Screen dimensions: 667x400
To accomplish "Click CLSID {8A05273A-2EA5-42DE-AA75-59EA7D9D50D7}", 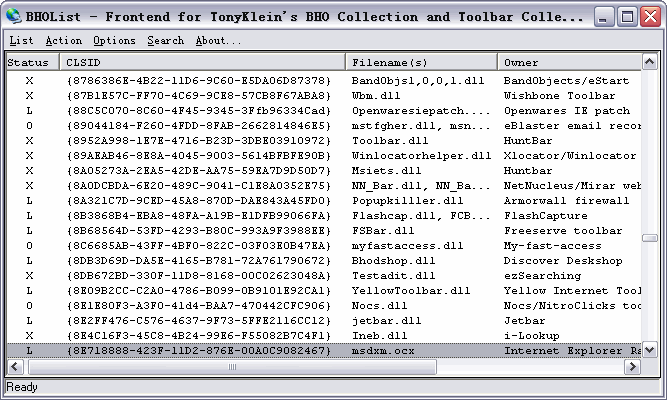I will point(199,171).
